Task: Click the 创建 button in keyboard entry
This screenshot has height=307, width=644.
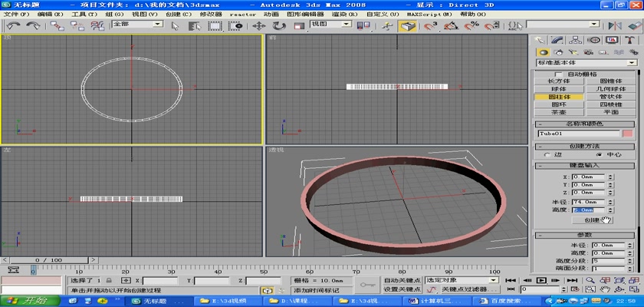Action: 592,220
